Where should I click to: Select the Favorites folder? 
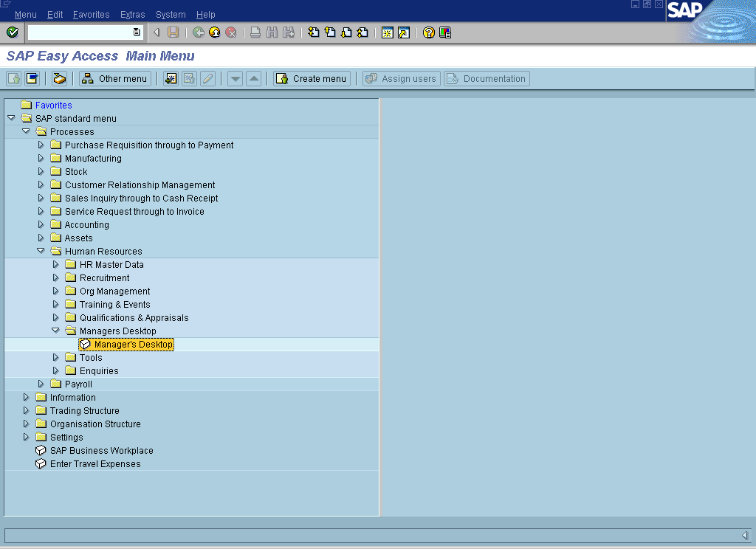(53, 105)
